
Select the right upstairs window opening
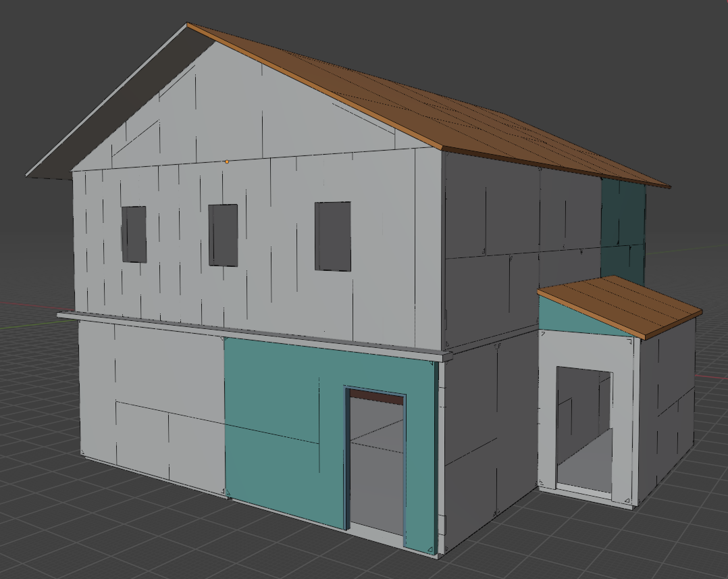click(332, 236)
